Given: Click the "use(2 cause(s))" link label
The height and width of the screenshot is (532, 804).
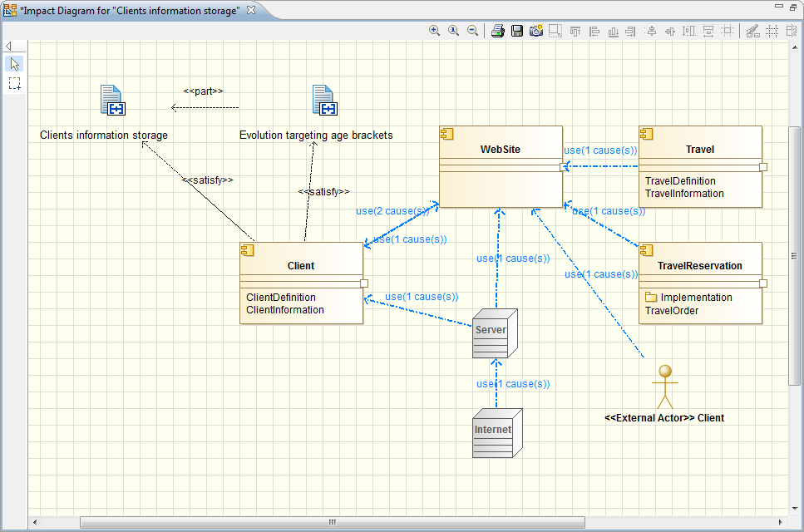Looking at the screenshot, I should (x=392, y=211).
